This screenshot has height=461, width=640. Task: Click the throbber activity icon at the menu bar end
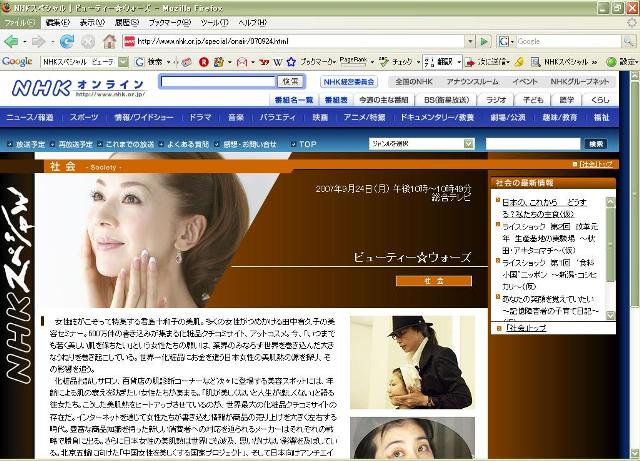[x=632, y=23]
